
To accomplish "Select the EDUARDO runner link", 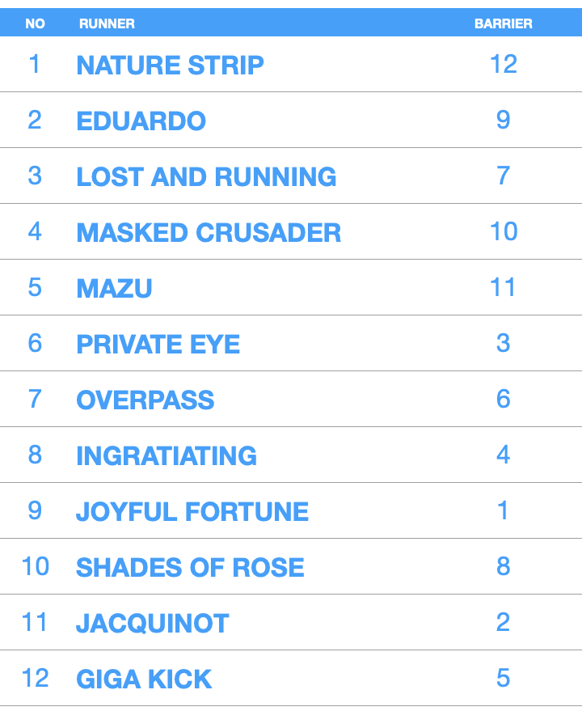I will [141, 121].
